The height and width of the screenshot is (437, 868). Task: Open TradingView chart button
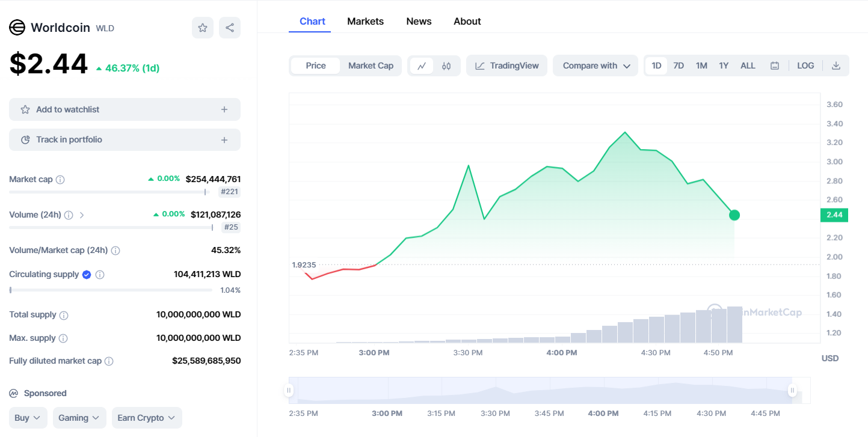[506, 66]
